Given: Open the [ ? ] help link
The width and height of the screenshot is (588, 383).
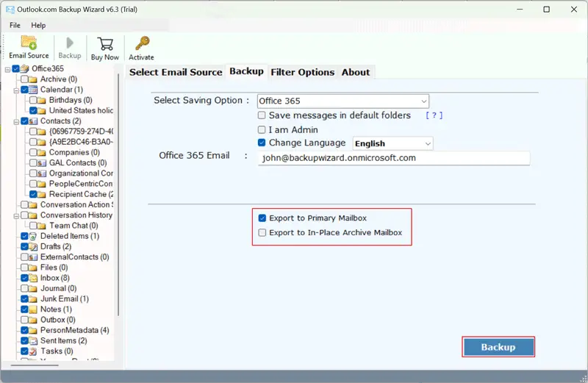Looking at the screenshot, I should point(434,115).
